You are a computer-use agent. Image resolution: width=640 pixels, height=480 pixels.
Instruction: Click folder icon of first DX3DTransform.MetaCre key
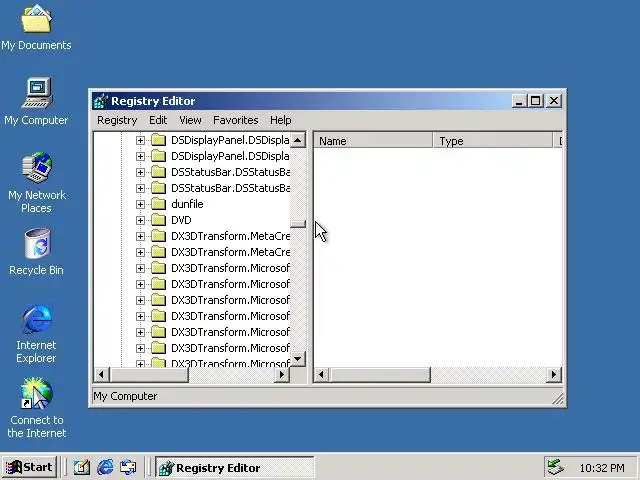(x=158, y=236)
